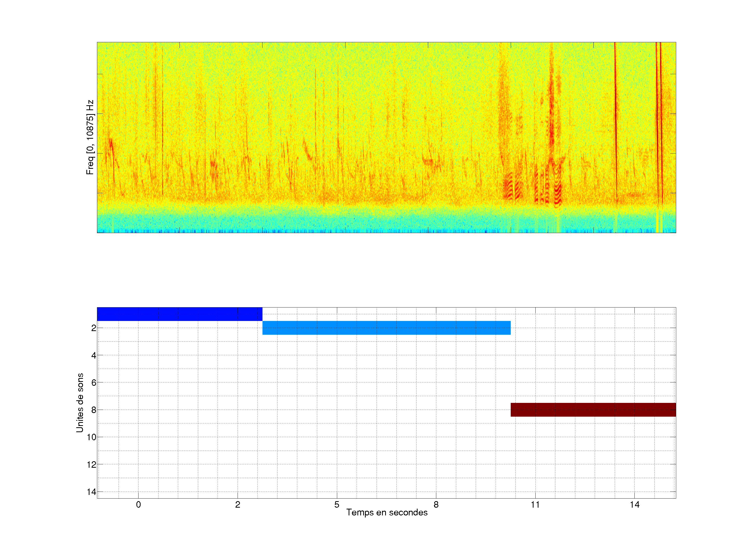The height and width of the screenshot is (560, 747).
Task: Click the x-axis tick label 11
Action: [x=535, y=505]
